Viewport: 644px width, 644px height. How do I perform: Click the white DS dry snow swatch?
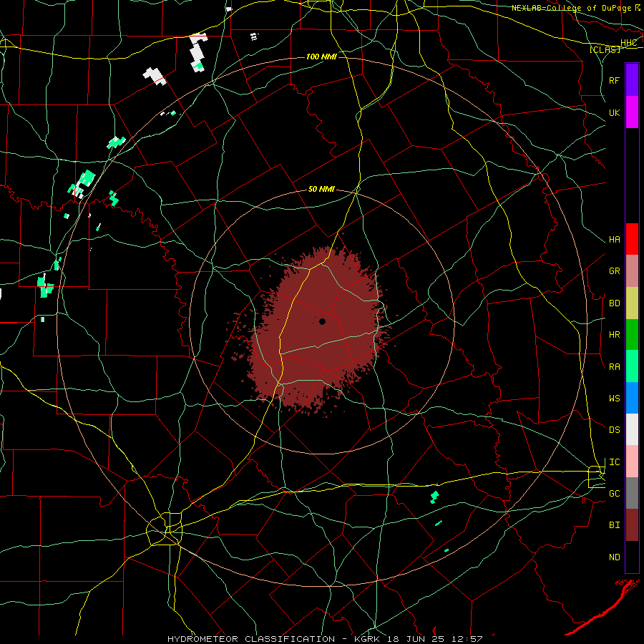[x=632, y=429]
